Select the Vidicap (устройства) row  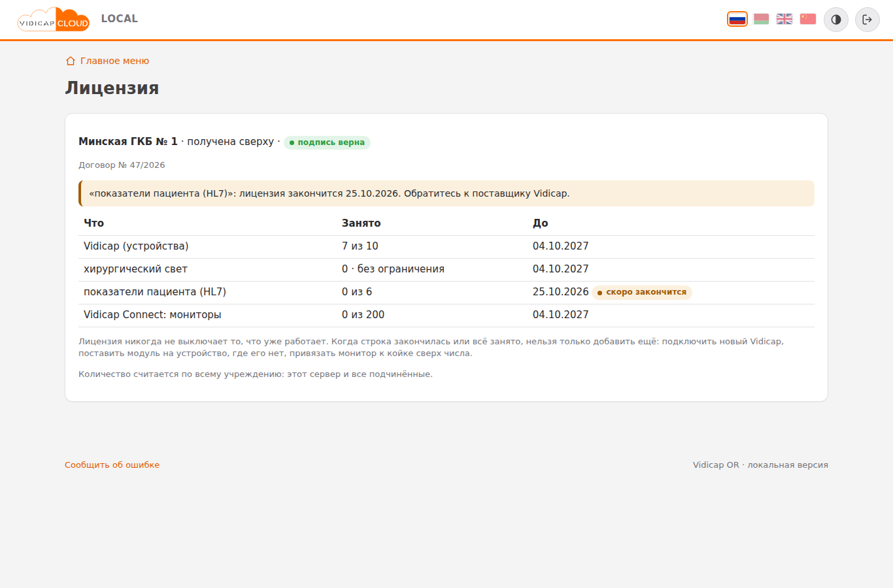[446, 247]
